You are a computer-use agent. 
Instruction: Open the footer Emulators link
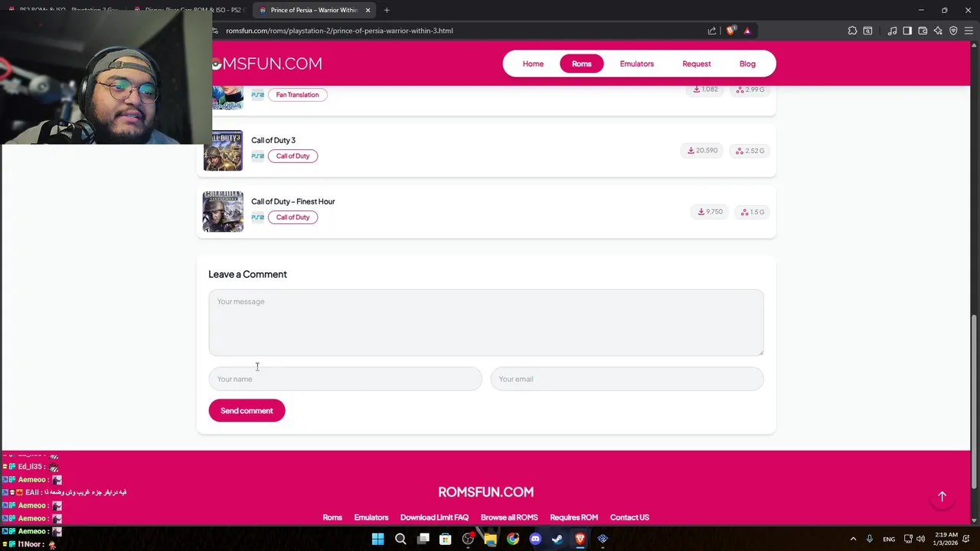tap(371, 517)
